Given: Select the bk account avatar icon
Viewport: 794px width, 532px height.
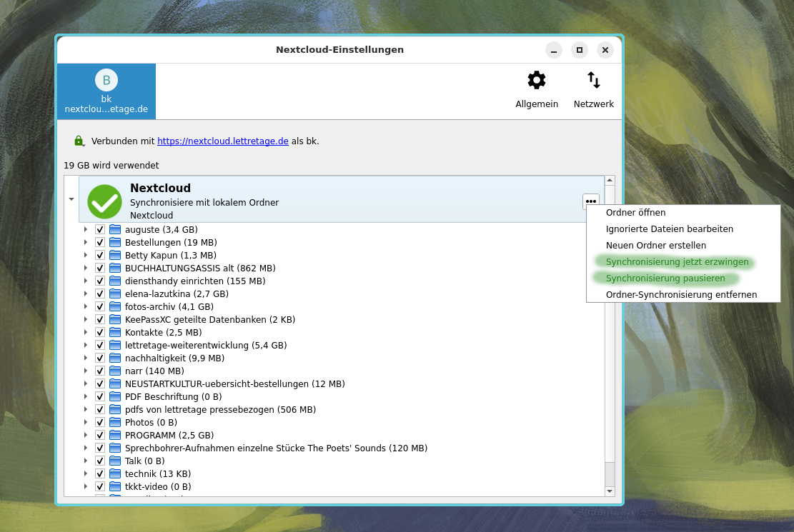Looking at the screenshot, I should pyautogui.click(x=106, y=80).
